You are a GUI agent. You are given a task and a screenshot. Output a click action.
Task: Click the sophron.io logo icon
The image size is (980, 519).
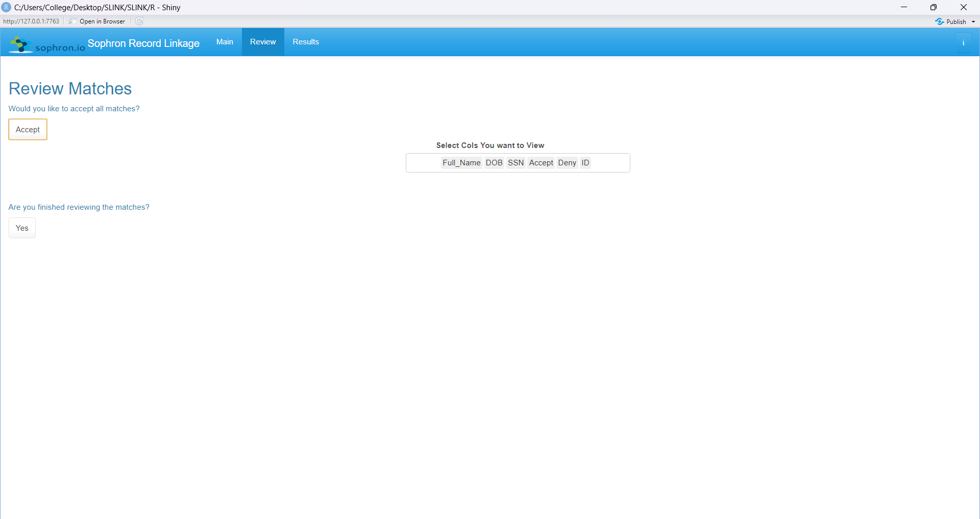tap(20, 44)
